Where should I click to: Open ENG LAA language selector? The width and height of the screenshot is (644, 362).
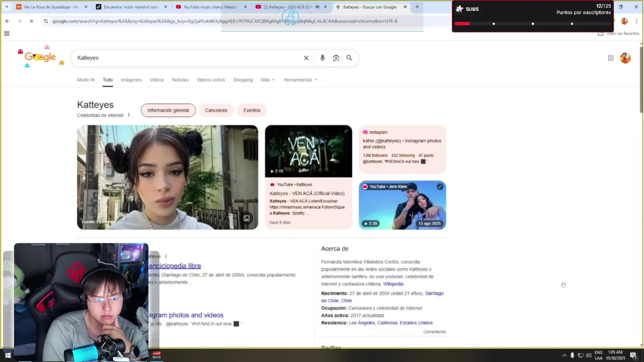click(598, 355)
